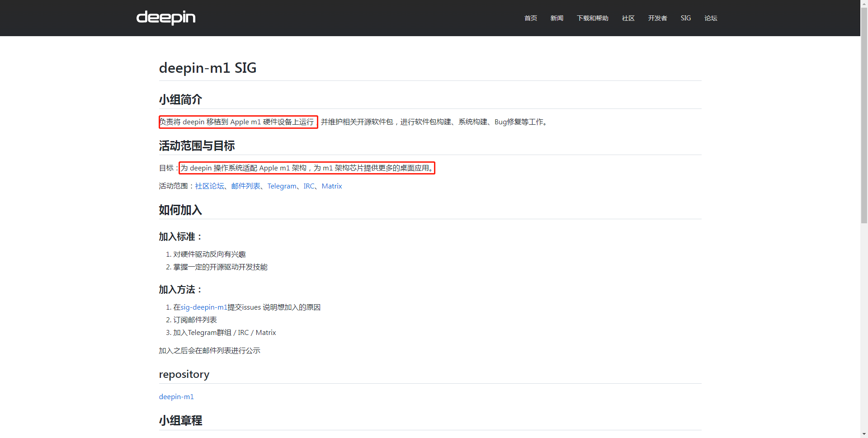Open the 新闻 navigation item
Image resolution: width=868 pixels, height=438 pixels.
pyautogui.click(x=557, y=18)
